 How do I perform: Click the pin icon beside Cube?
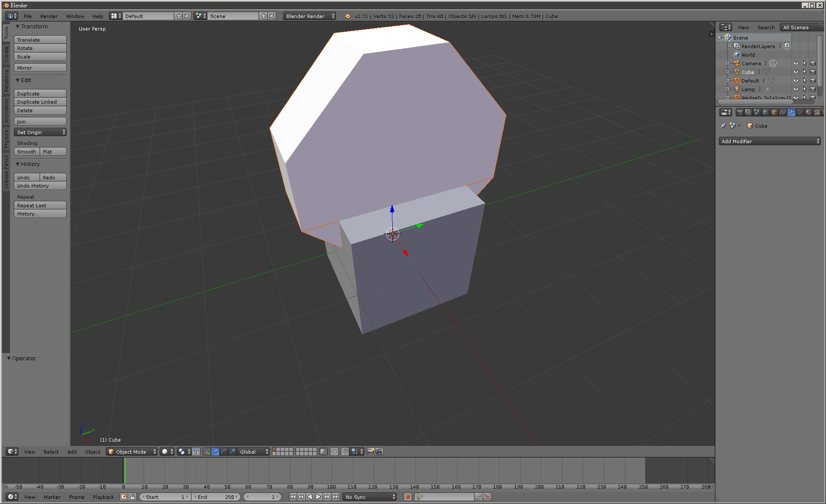[x=723, y=126]
